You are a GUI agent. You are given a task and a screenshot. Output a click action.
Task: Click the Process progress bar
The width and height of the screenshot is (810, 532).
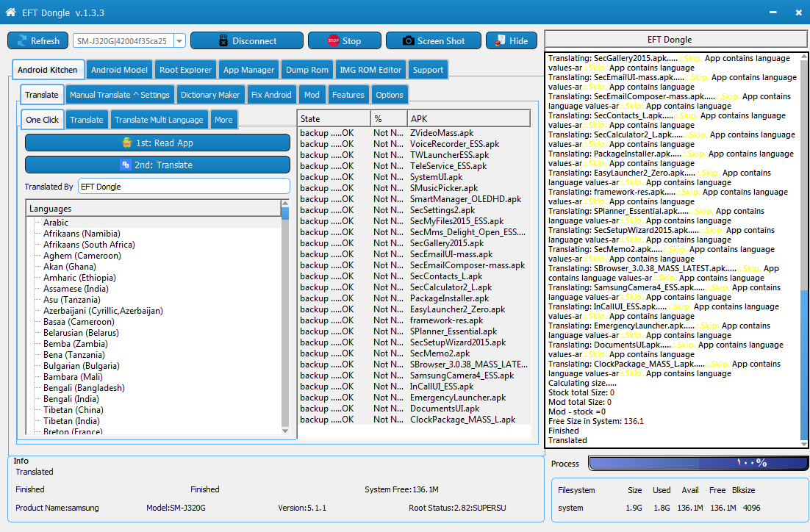tap(698, 463)
